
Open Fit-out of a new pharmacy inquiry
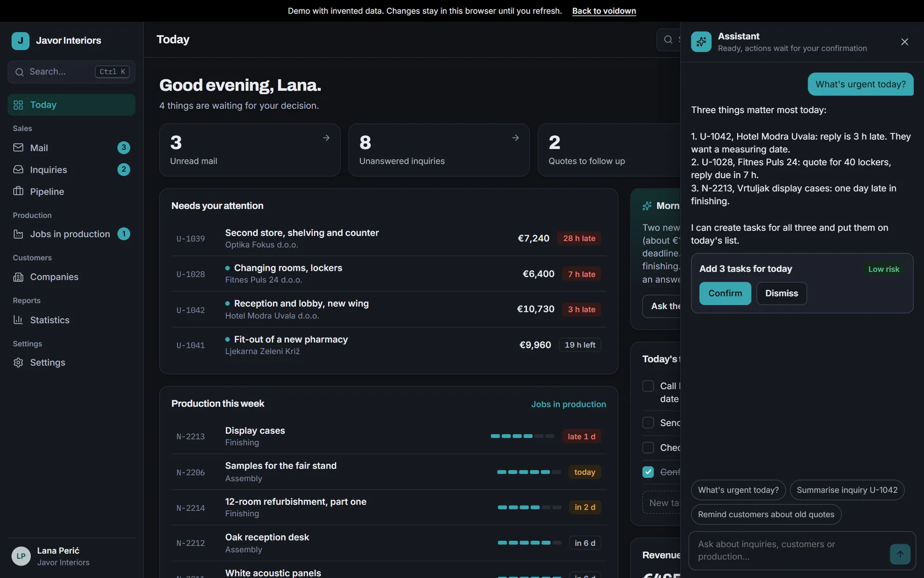pyautogui.click(x=389, y=345)
